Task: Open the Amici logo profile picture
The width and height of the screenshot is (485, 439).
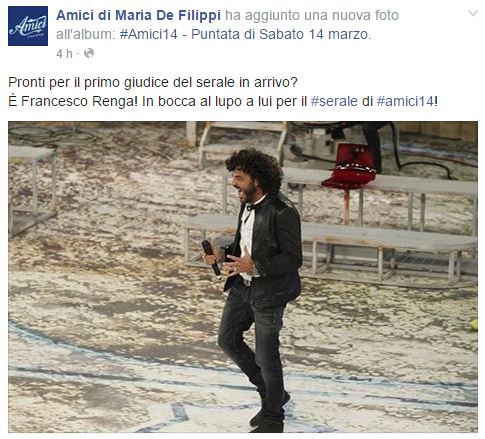Action: pos(28,26)
